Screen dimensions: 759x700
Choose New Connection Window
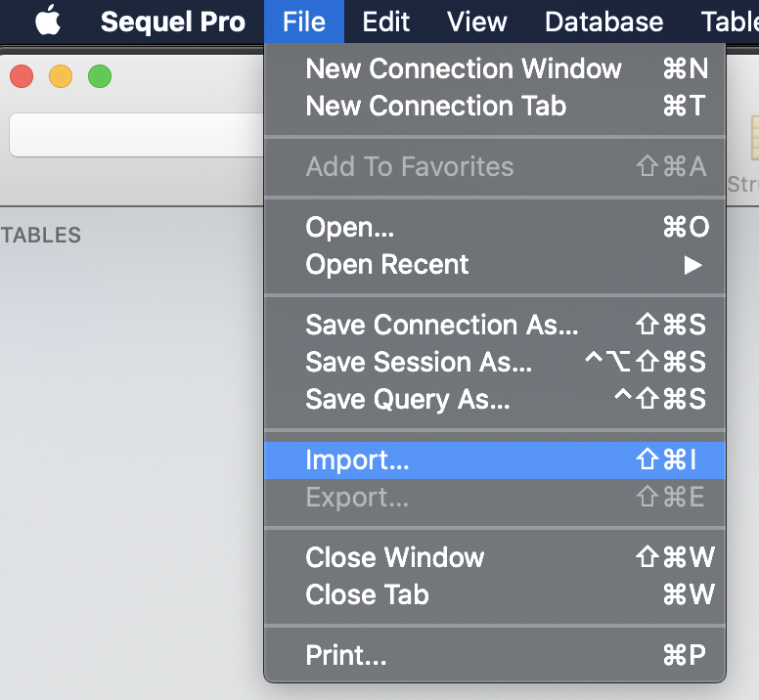click(495, 68)
